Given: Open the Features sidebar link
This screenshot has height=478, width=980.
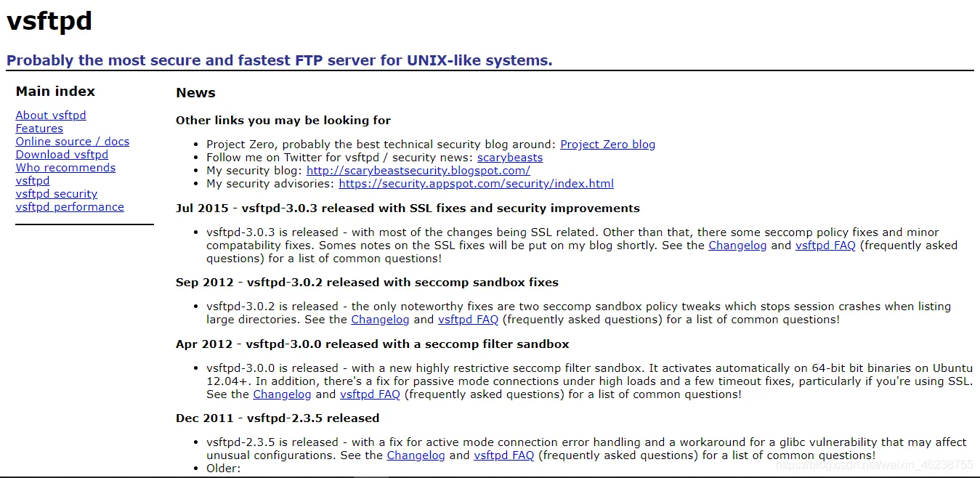Looking at the screenshot, I should click(x=39, y=129).
